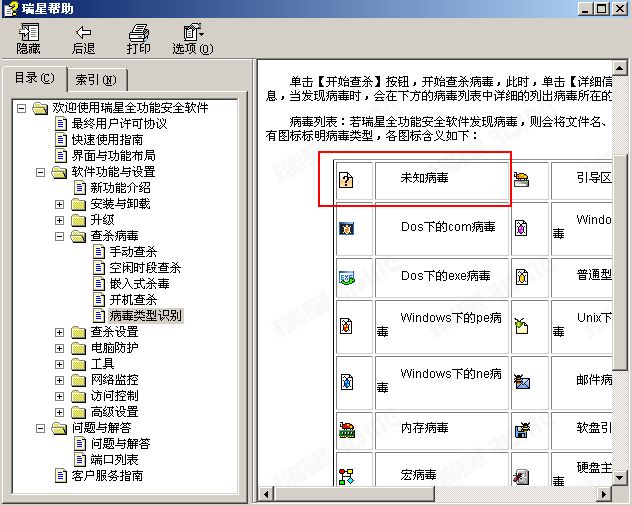
Task: Expand the 查杀设置 folder
Action: pos(59,332)
